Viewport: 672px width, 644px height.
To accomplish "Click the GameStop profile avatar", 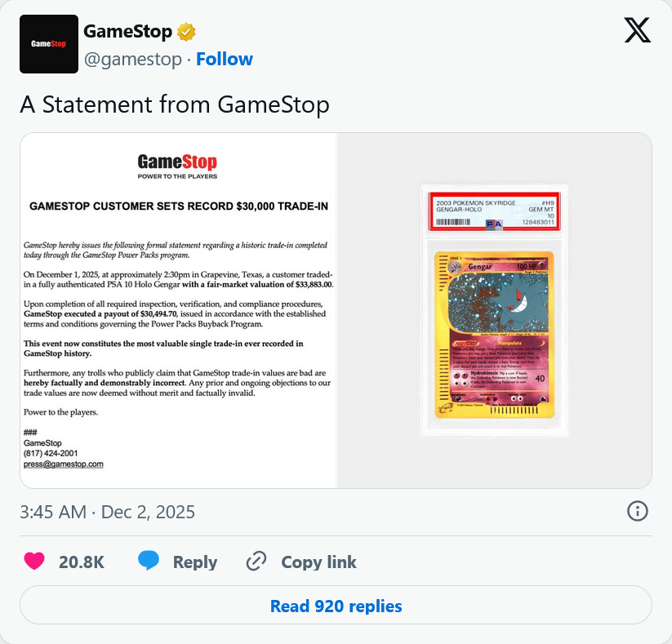I will 49,44.
